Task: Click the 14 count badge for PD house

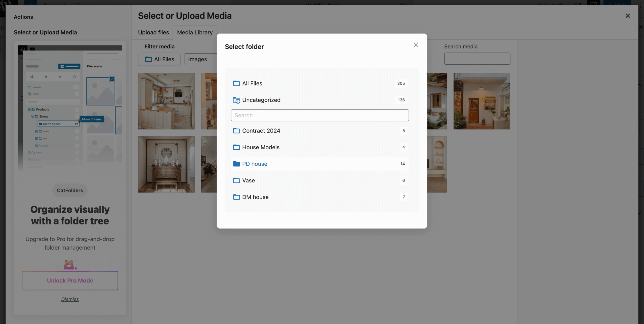Action: click(x=403, y=164)
